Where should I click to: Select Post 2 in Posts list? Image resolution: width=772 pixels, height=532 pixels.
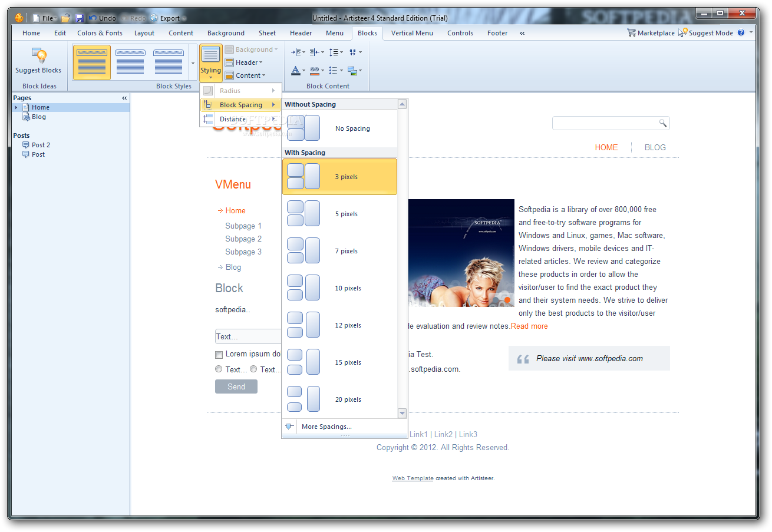41,145
